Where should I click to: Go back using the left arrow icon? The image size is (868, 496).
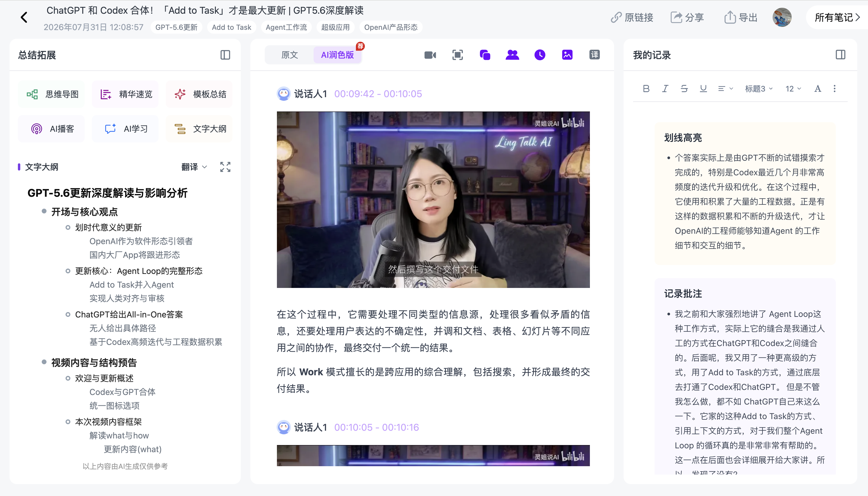pyautogui.click(x=24, y=17)
